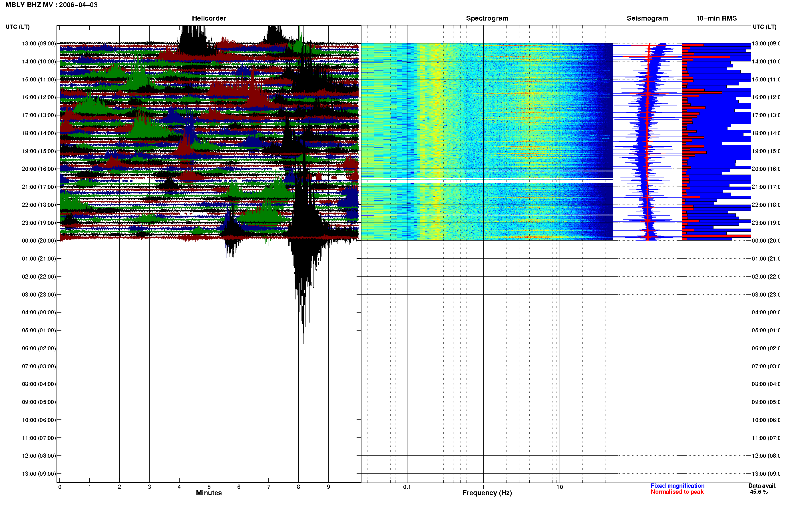812x508 pixels.
Task: Click the 15:00 (11:00) label on left axis
Action: tap(39, 80)
